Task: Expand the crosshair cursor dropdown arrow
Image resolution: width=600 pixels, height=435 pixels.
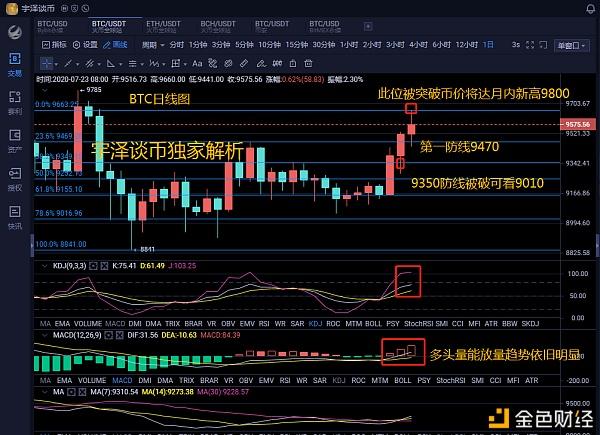Action: coord(56,64)
